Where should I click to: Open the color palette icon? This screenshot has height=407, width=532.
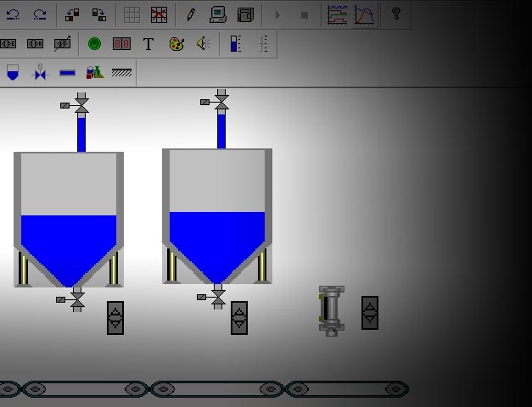tap(176, 44)
